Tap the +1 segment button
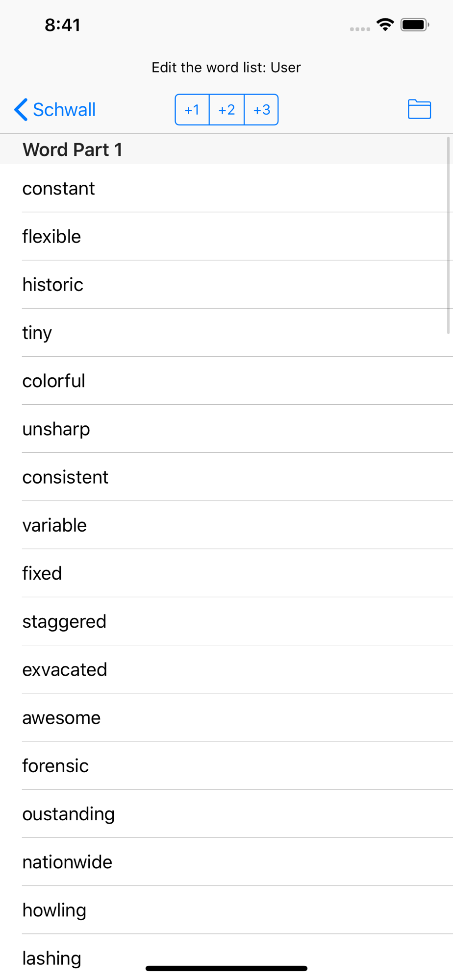 coord(192,110)
